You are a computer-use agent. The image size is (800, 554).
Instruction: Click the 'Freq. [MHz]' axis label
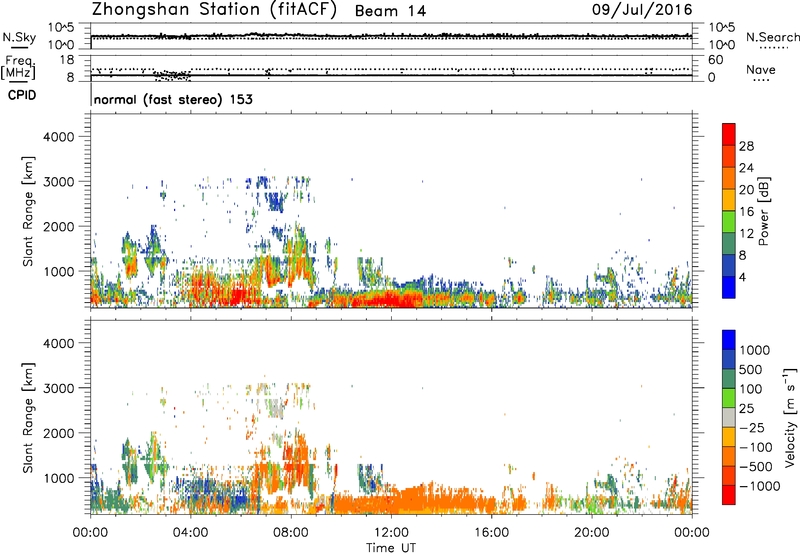(18, 68)
